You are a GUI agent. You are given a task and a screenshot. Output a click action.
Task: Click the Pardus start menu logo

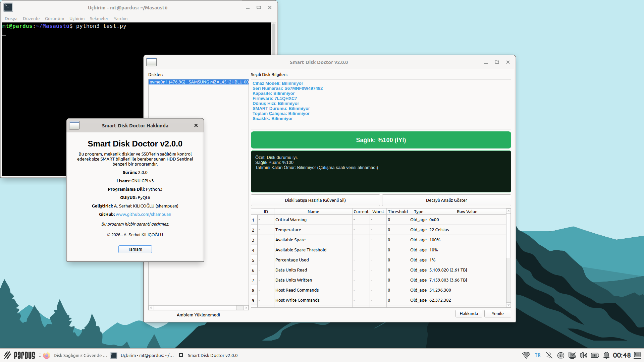(x=19, y=355)
